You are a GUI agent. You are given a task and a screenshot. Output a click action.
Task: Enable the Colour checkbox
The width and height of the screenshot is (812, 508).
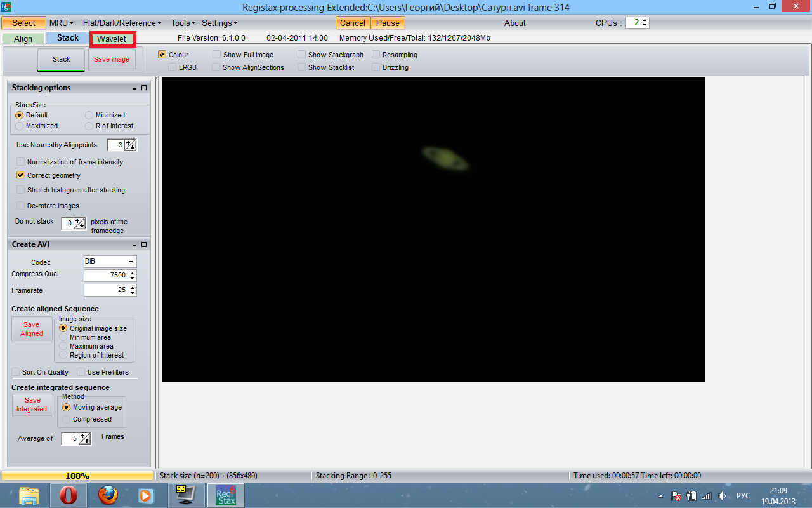point(162,55)
